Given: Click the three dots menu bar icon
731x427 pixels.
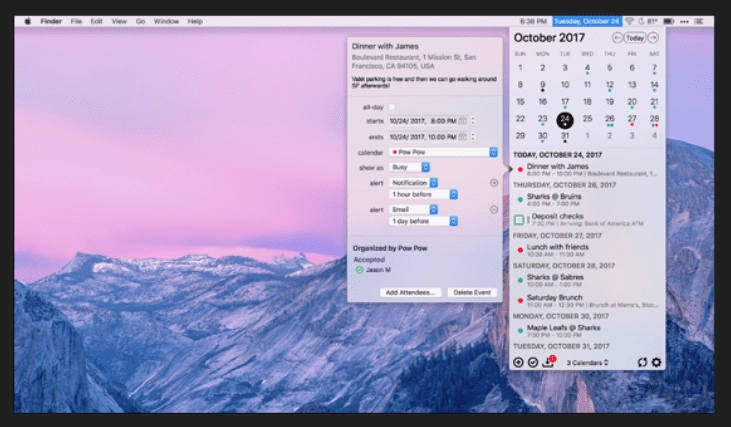Looking at the screenshot, I should coord(684,21).
